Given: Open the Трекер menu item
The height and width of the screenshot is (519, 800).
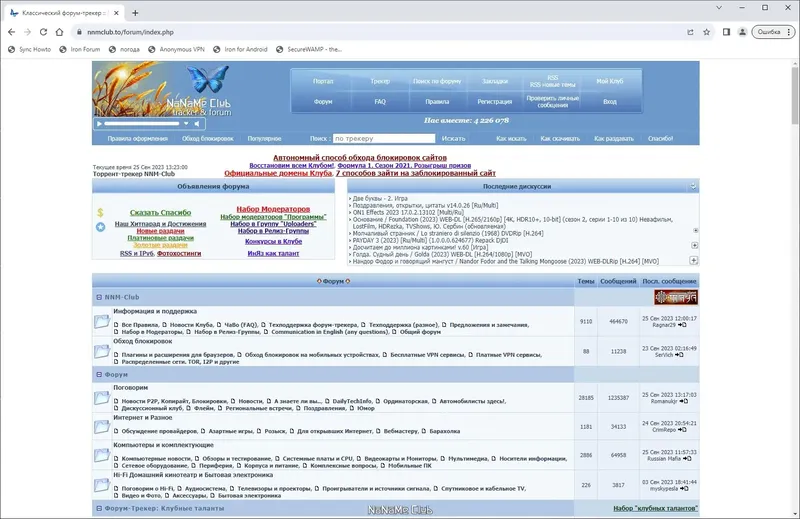Looking at the screenshot, I should tap(380, 81).
